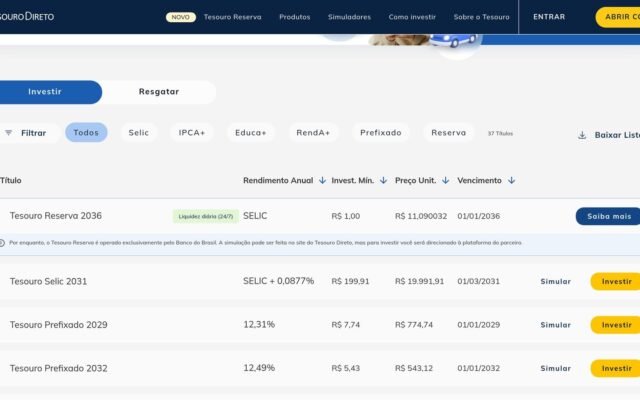The width and height of the screenshot is (640, 400).
Task: Click Investir for Tesouro Prefixado 2029
Action: 616,325
